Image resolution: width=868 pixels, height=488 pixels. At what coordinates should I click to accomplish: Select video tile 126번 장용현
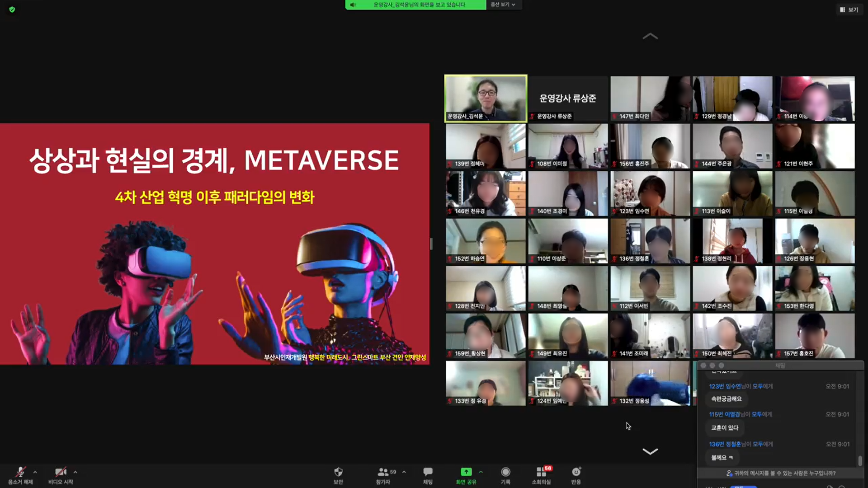click(x=815, y=241)
